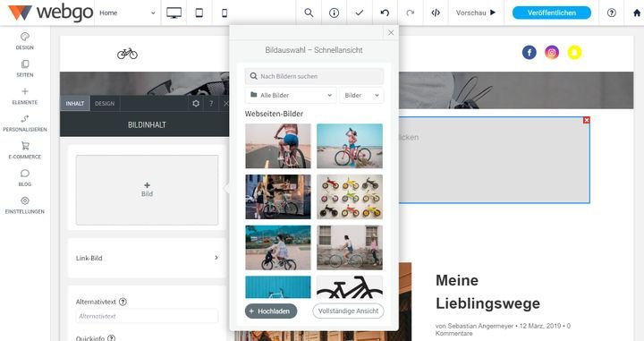The height and width of the screenshot is (341, 644).
Task: Switch to desktop view
Action: (174, 13)
